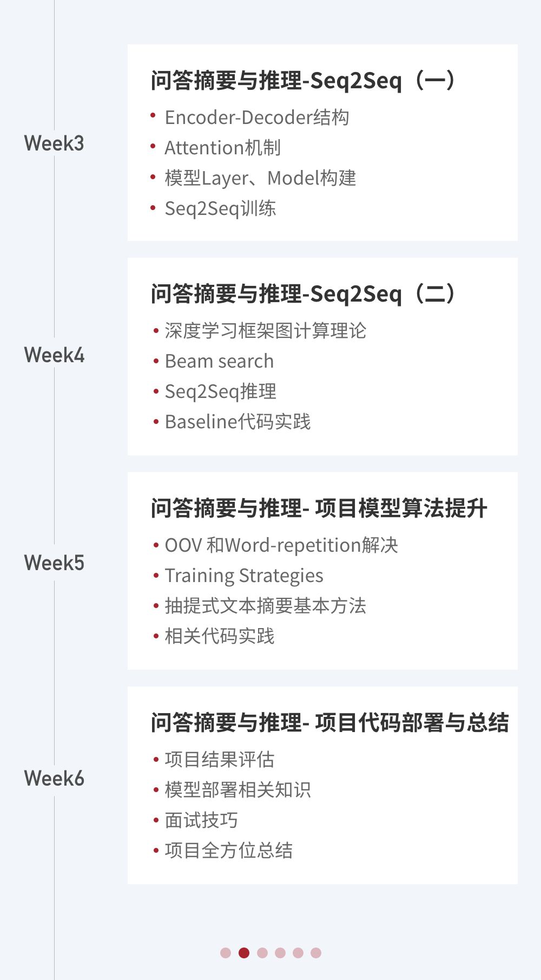Click the OOV 和Word-repetition解决 item
This screenshot has width=541, height=980.
click(281, 545)
